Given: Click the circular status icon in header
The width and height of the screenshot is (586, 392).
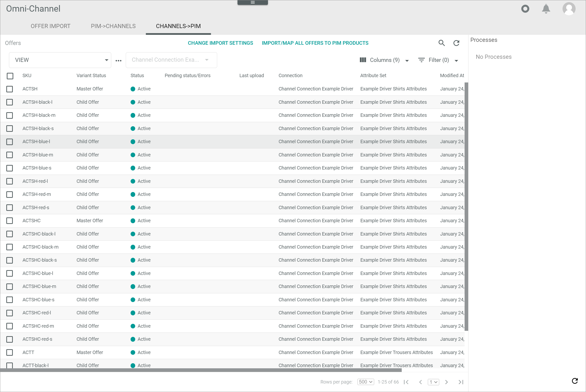Looking at the screenshot, I should click(x=525, y=9).
